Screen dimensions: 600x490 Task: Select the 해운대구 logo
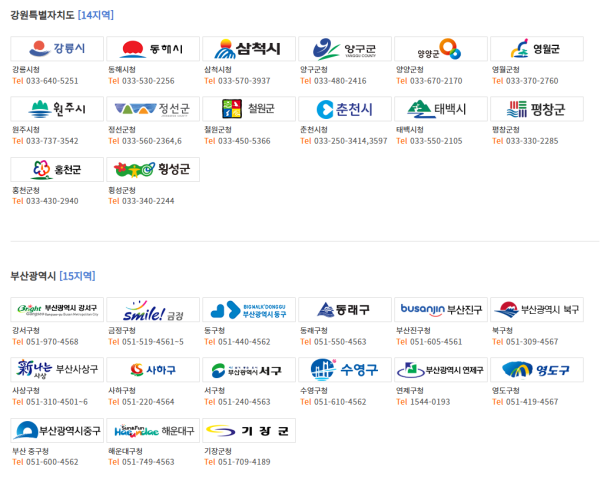(153, 430)
